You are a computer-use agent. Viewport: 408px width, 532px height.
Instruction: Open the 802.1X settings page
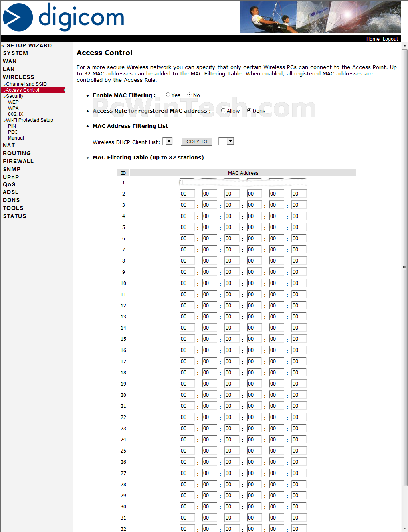point(16,114)
